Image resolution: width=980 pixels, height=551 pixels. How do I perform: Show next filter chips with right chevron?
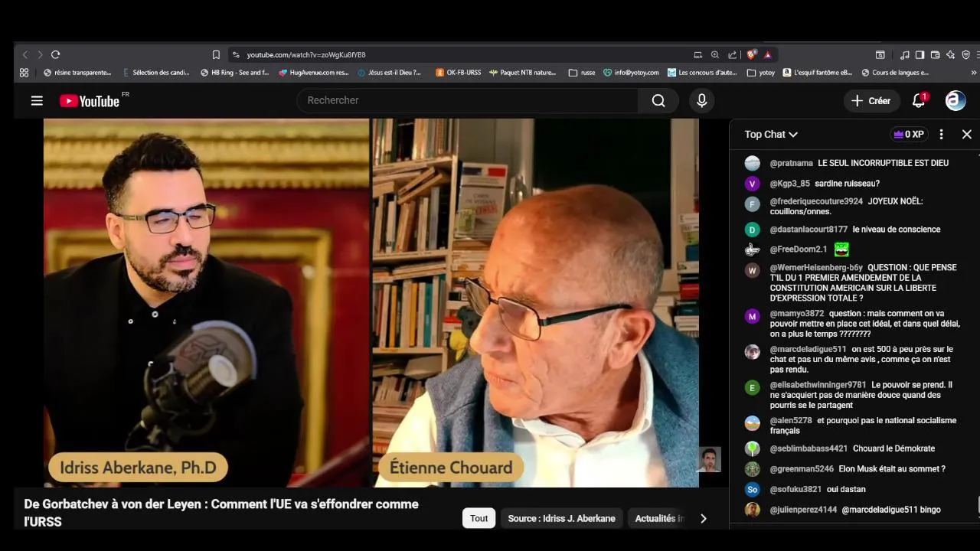(x=703, y=518)
